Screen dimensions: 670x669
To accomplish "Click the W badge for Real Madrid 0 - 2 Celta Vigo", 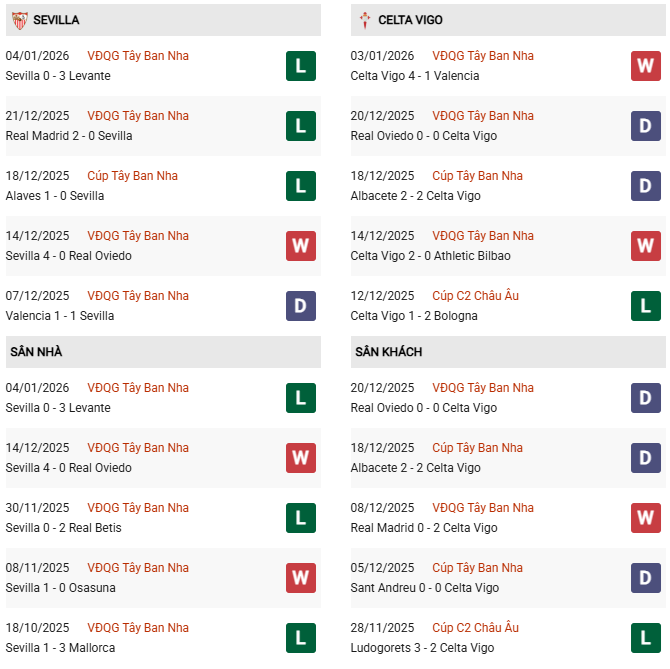I will coord(646,518).
